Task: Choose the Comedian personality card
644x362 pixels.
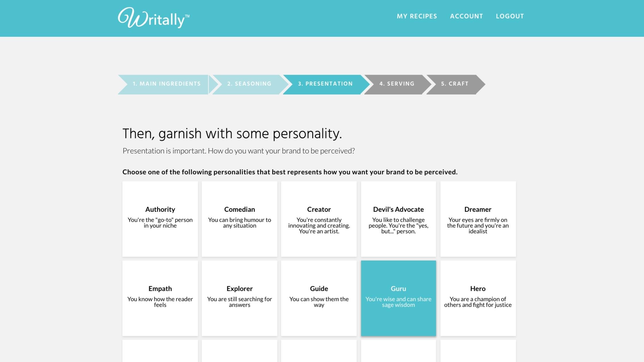Action: 239,219
